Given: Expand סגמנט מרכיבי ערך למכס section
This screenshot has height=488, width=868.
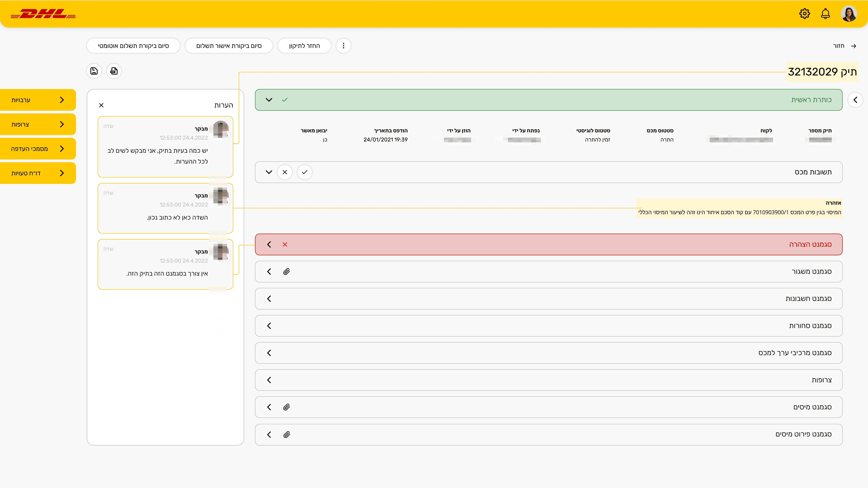Looking at the screenshot, I should tap(269, 353).
